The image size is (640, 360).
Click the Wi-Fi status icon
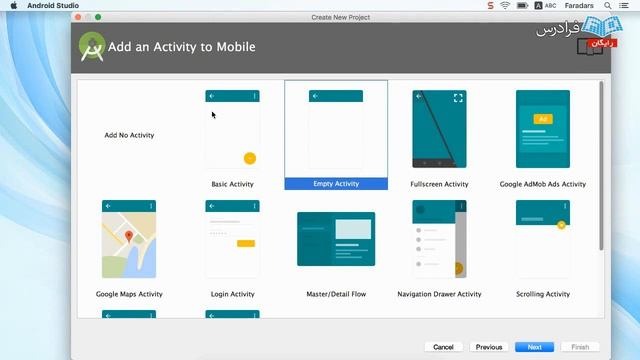tap(505, 6)
